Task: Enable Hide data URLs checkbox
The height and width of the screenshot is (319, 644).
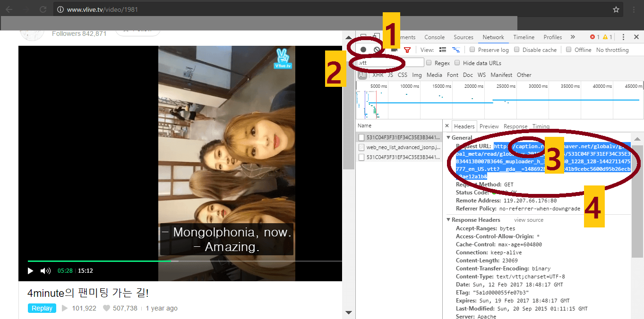Action: pyautogui.click(x=457, y=63)
